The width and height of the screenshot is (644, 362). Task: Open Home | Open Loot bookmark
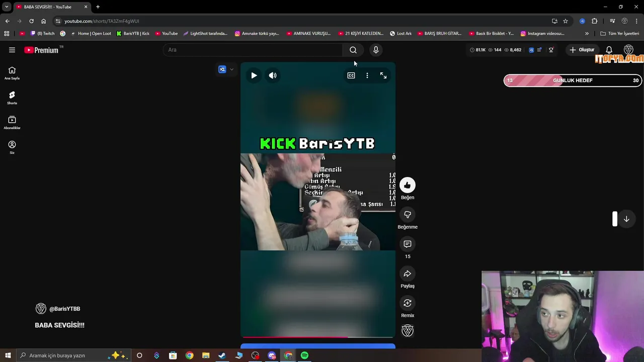(x=91, y=34)
